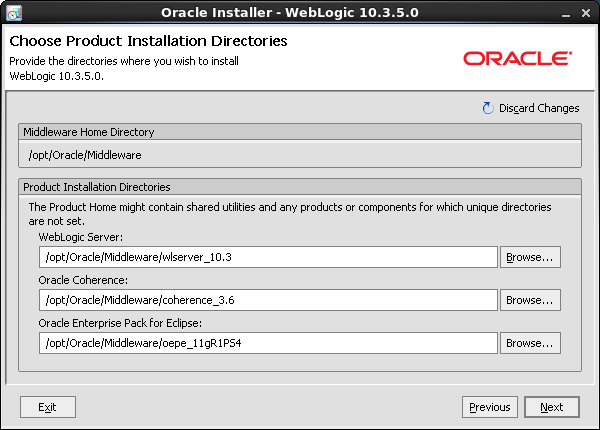Click the Next button
Screen dimensions: 600x430
tap(552, 407)
